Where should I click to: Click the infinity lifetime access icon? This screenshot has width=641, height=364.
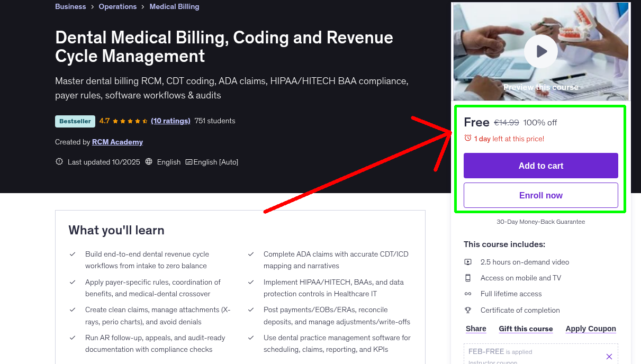point(468,294)
